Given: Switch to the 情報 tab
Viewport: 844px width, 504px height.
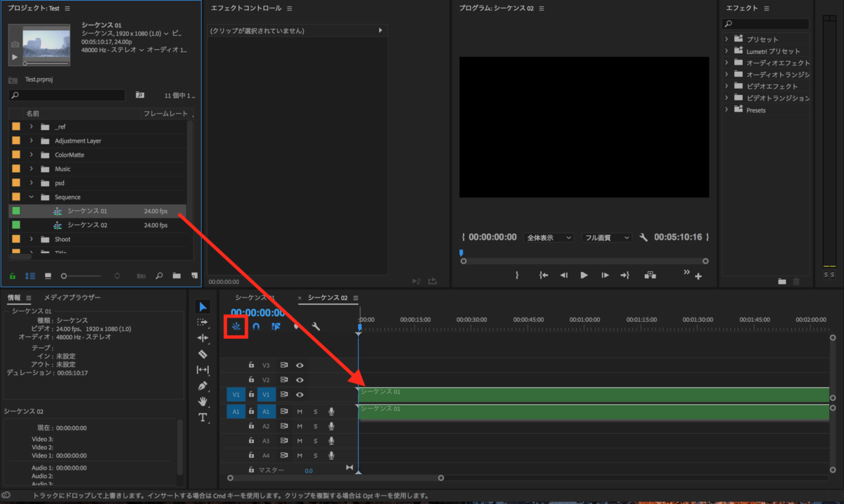Looking at the screenshot, I should click(x=14, y=298).
